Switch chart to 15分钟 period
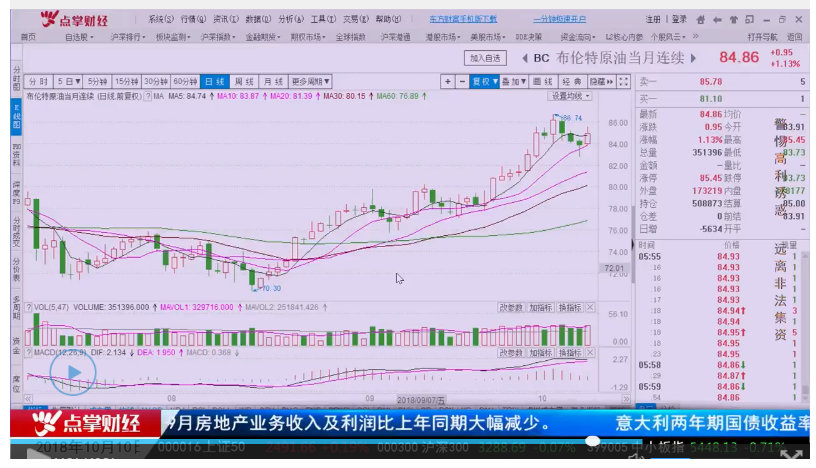Viewport: 816px width, 468px height. click(x=126, y=82)
